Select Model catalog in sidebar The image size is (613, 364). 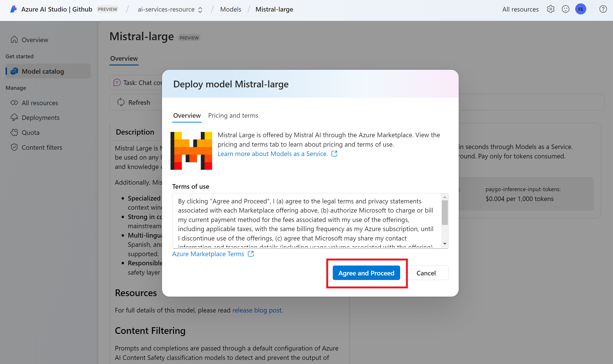click(43, 71)
